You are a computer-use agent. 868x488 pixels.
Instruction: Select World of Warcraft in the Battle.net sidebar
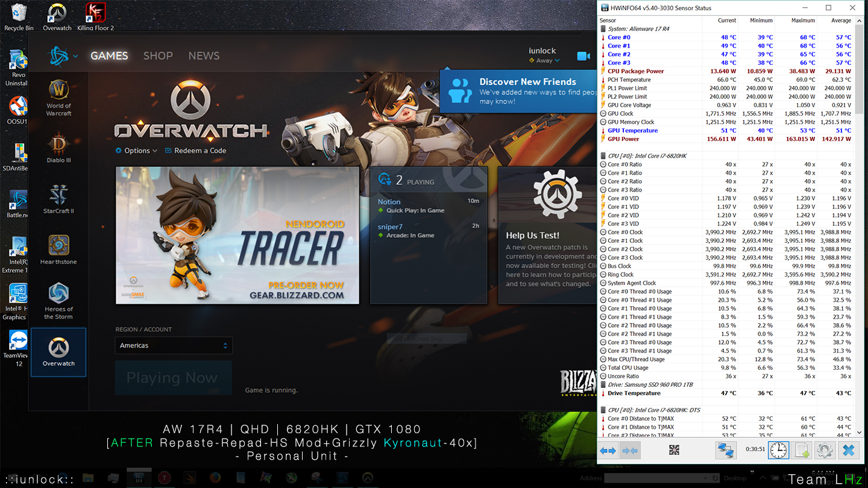click(x=58, y=98)
